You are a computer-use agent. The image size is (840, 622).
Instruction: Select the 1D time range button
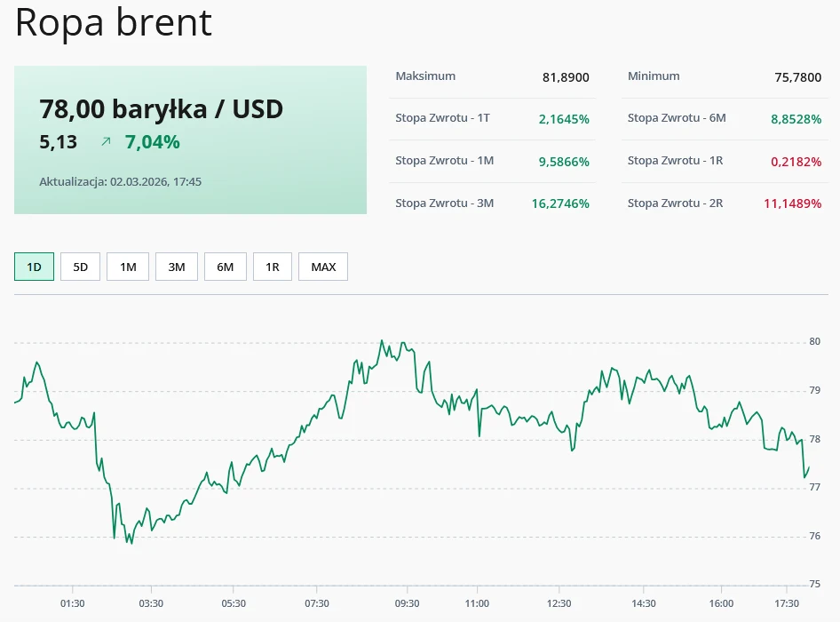pyautogui.click(x=34, y=266)
